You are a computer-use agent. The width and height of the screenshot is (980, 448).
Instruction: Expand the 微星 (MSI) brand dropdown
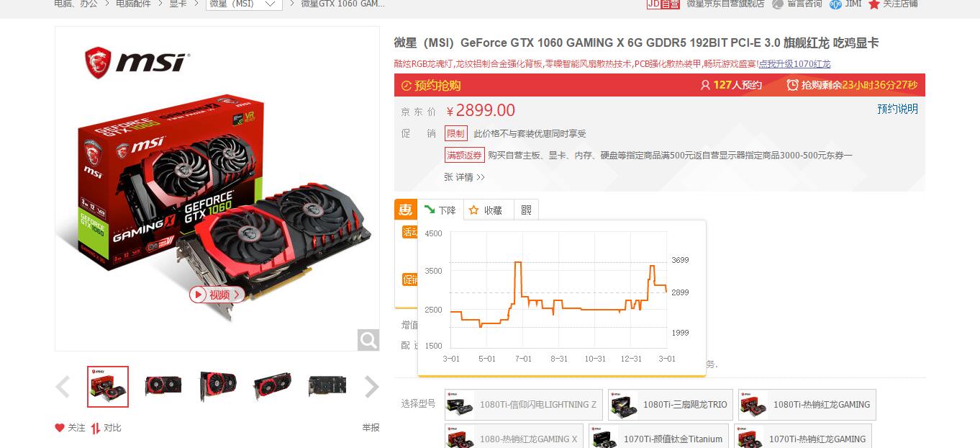coord(244,4)
